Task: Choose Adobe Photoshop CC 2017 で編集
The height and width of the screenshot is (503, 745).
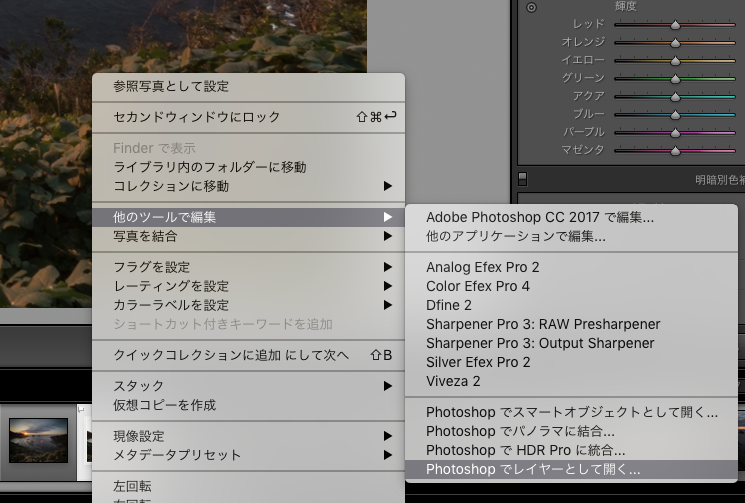Action: 571,217
